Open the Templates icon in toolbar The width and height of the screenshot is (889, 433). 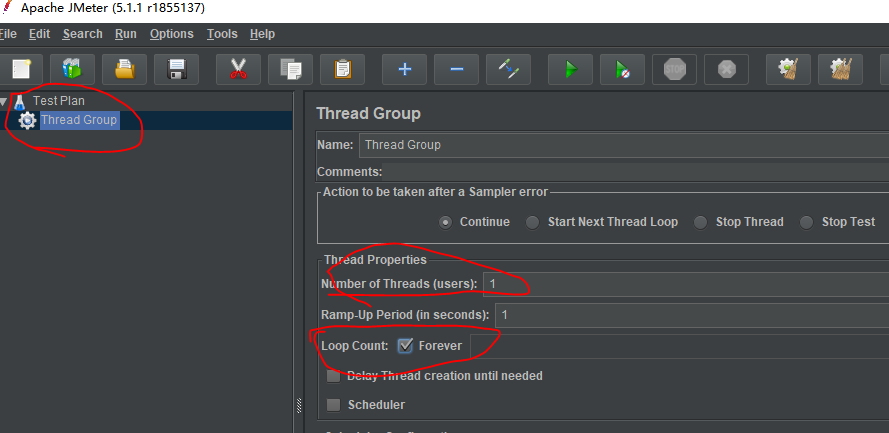tap(72, 70)
